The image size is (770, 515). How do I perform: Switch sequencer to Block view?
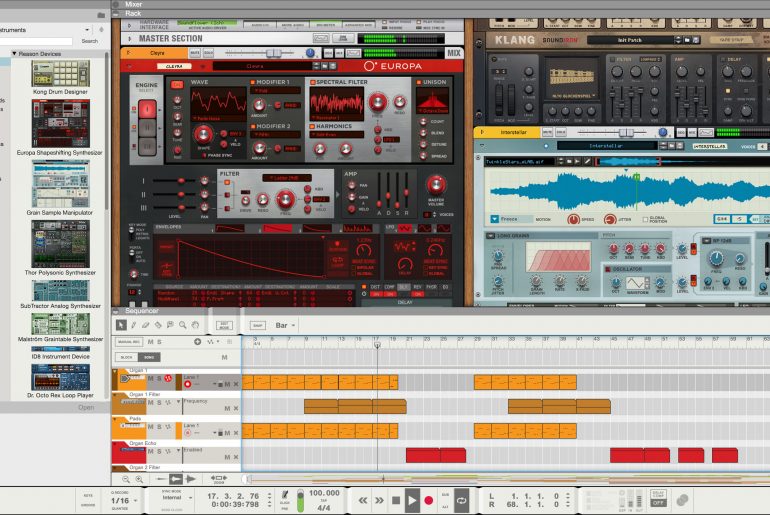click(126, 356)
